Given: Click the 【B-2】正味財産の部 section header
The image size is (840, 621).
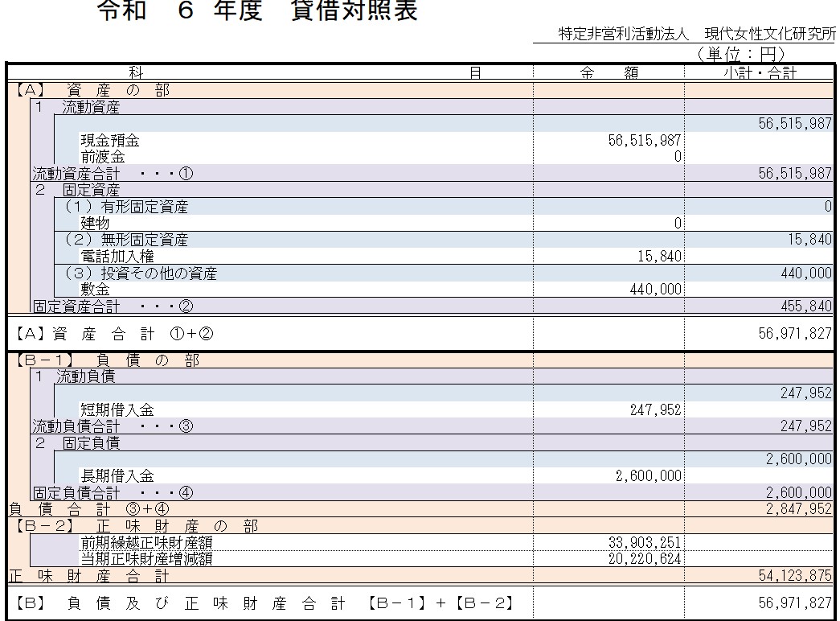Looking at the screenshot, I should click(x=137, y=526).
